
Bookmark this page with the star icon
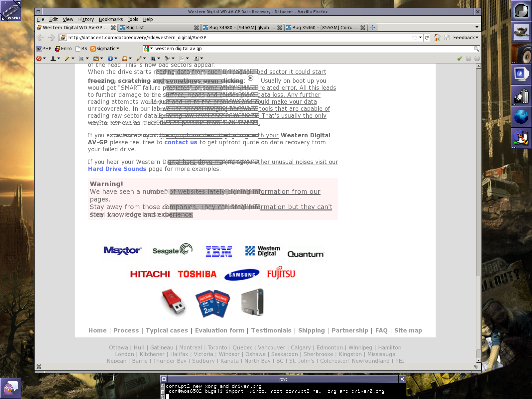[x=414, y=38]
